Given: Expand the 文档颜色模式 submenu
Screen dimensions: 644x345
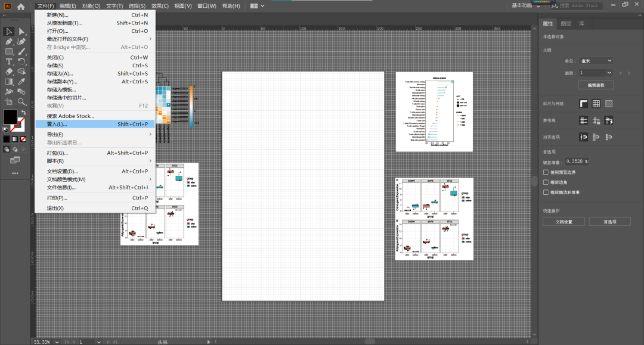Looking at the screenshot, I should point(95,179).
